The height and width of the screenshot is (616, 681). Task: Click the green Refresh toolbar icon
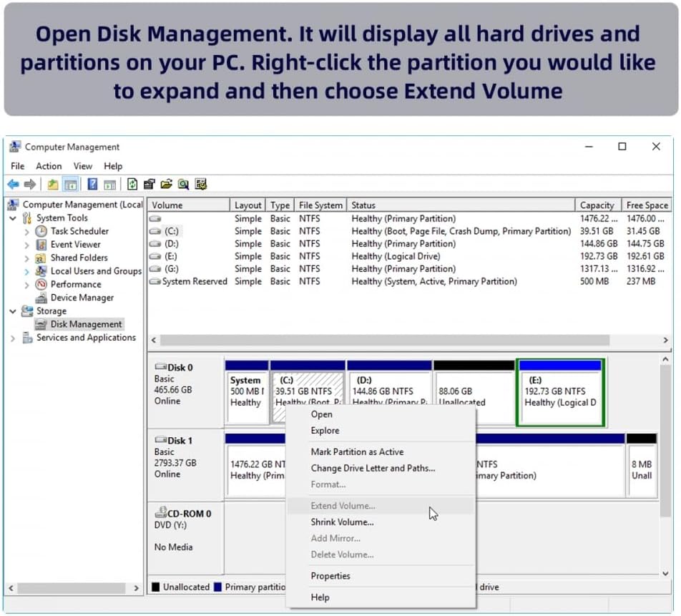point(132,185)
